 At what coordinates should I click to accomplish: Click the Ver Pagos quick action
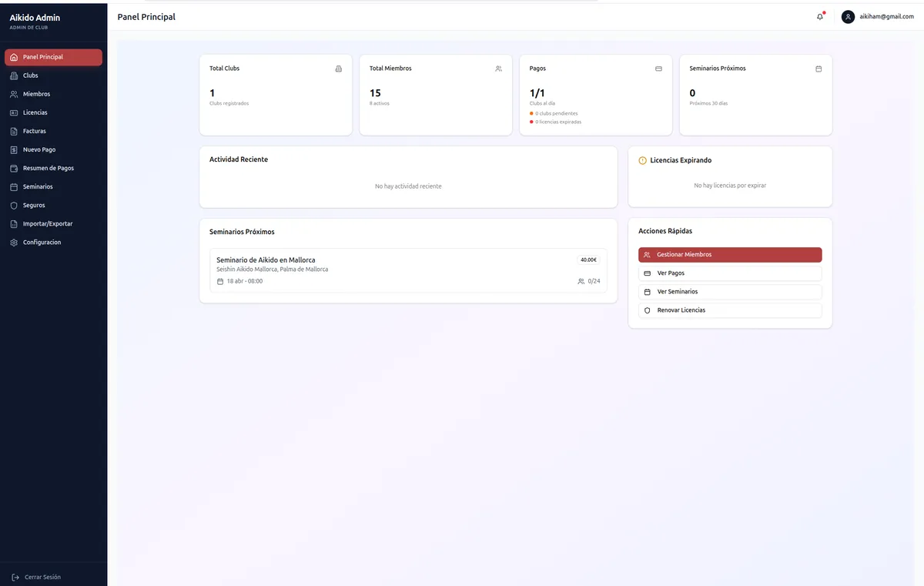click(x=729, y=273)
